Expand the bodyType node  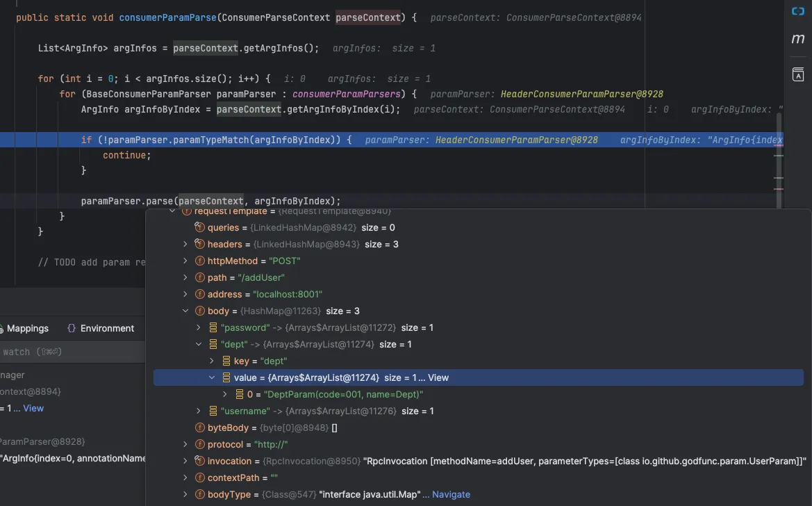(185, 494)
